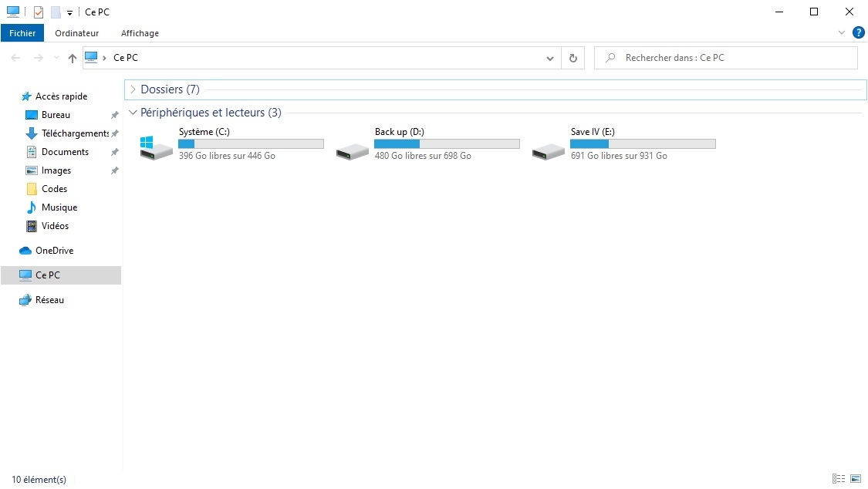
Task: Click the pin icon next to Documents
Action: pyautogui.click(x=115, y=152)
